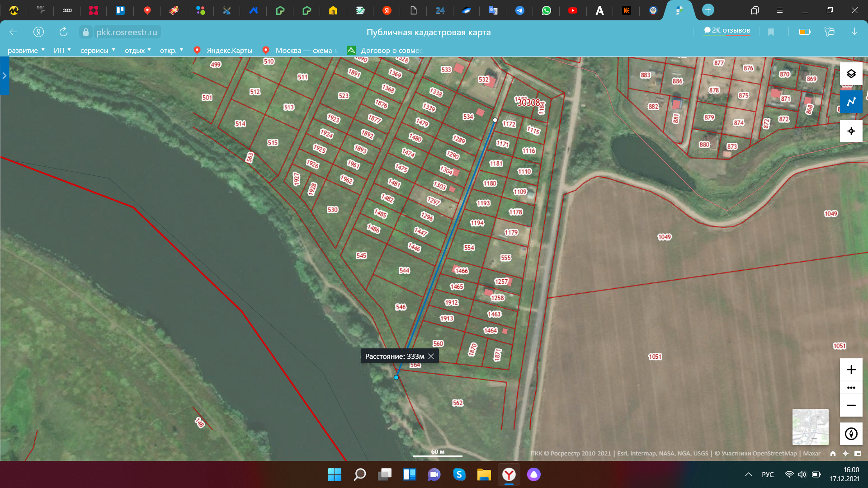
Task: Open Windows Start menu
Action: coord(335,474)
